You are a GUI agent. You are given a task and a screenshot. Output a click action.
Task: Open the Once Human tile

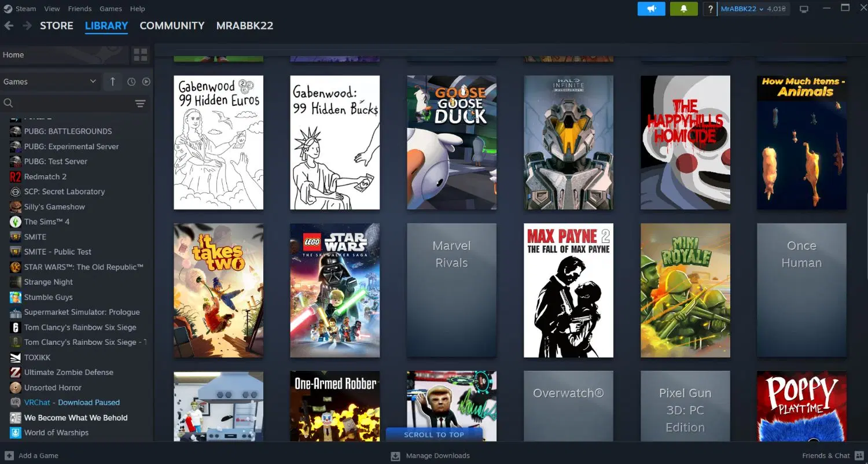coord(801,290)
